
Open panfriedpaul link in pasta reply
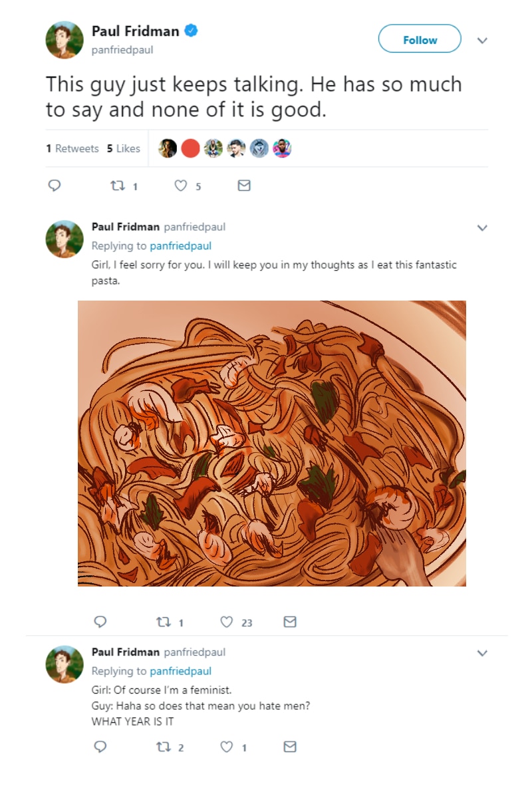pos(180,246)
